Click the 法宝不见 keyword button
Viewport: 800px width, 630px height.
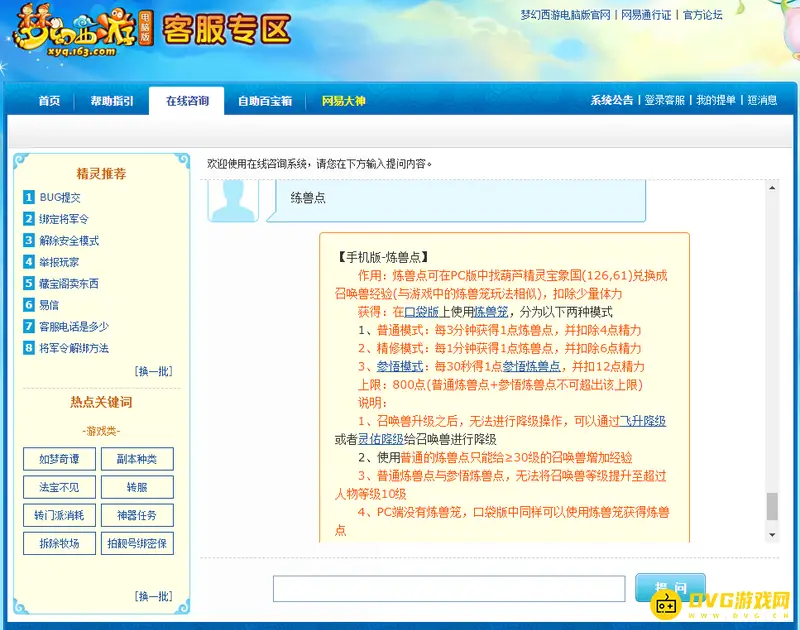pyautogui.click(x=59, y=487)
